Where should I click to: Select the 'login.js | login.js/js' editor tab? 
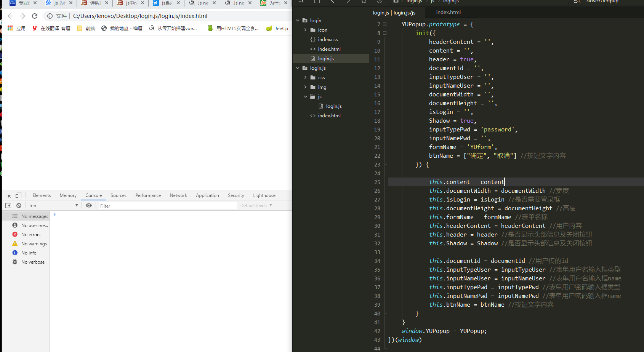(x=394, y=13)
